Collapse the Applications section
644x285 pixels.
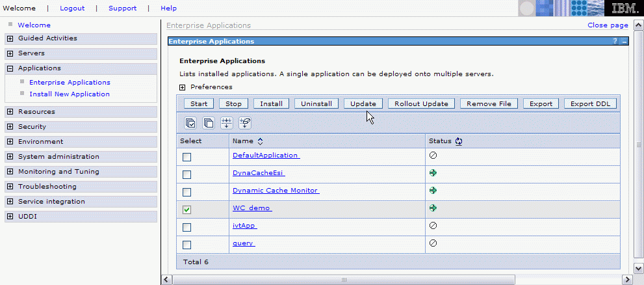pos(10,69)
